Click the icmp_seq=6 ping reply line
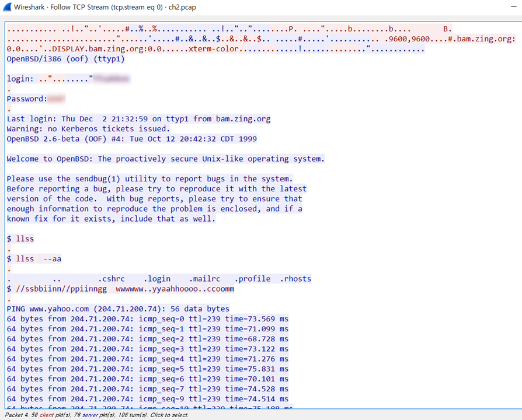Image resolution: width=522 pixels, height=420 pixels. pyautogui.click(x=148, y=379)
